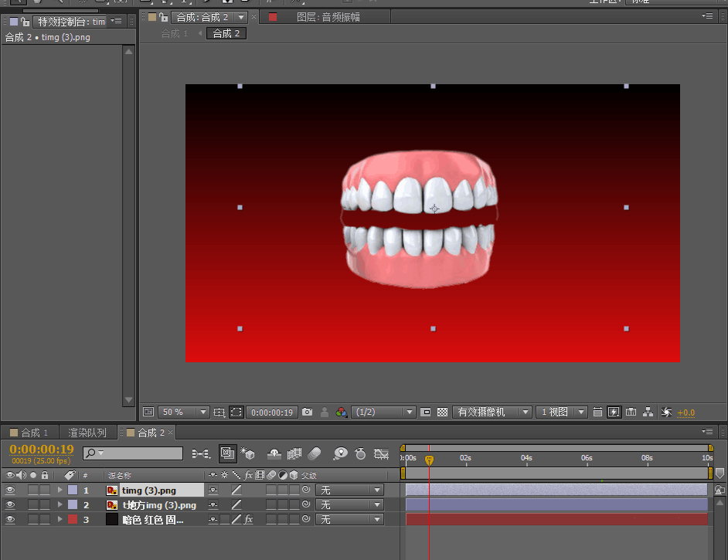Viewport: 728px width, 560px height.
Task: Click the current time 0:00:00:19 button in viewer
Action: click(x=272, y=412)
